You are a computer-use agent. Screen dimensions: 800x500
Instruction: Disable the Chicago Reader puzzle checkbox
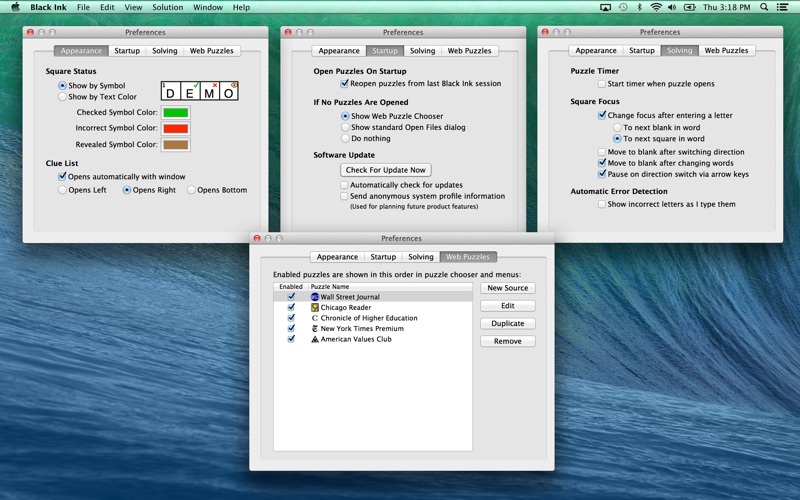(x=291, y=308)
